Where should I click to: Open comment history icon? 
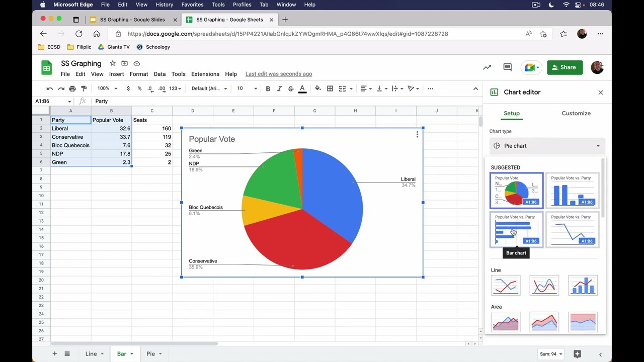[508, 67]
